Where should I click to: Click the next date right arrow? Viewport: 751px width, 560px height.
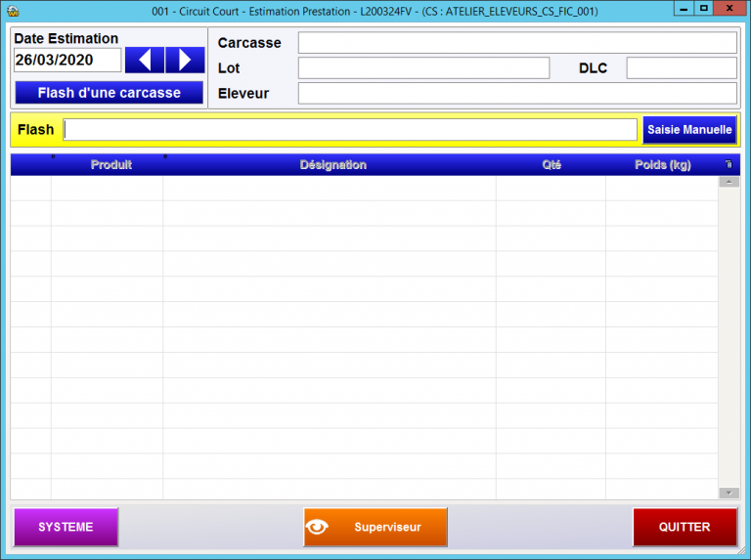point(185,61)
